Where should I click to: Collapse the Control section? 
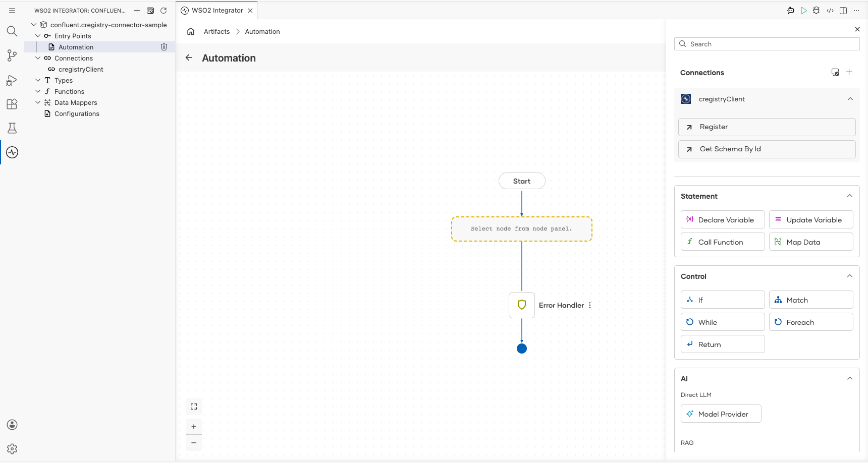[x=850, y=276]
